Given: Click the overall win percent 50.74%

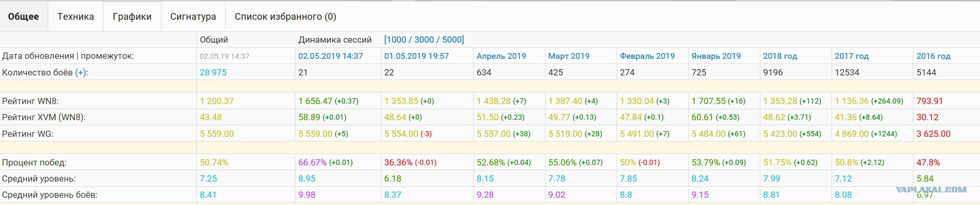Looking at the screenshot, I should click(214, 162).
